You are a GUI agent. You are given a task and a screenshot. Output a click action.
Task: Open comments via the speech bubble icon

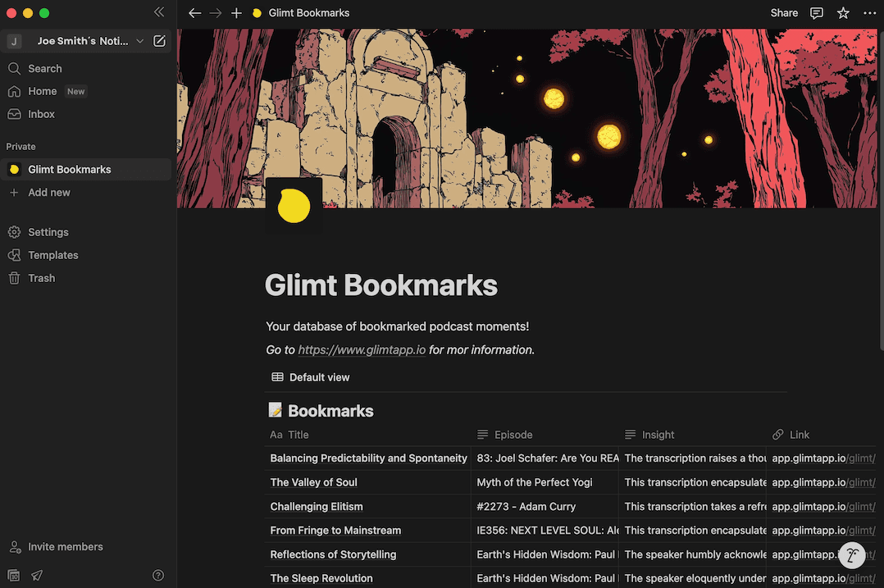pos(817,12)
